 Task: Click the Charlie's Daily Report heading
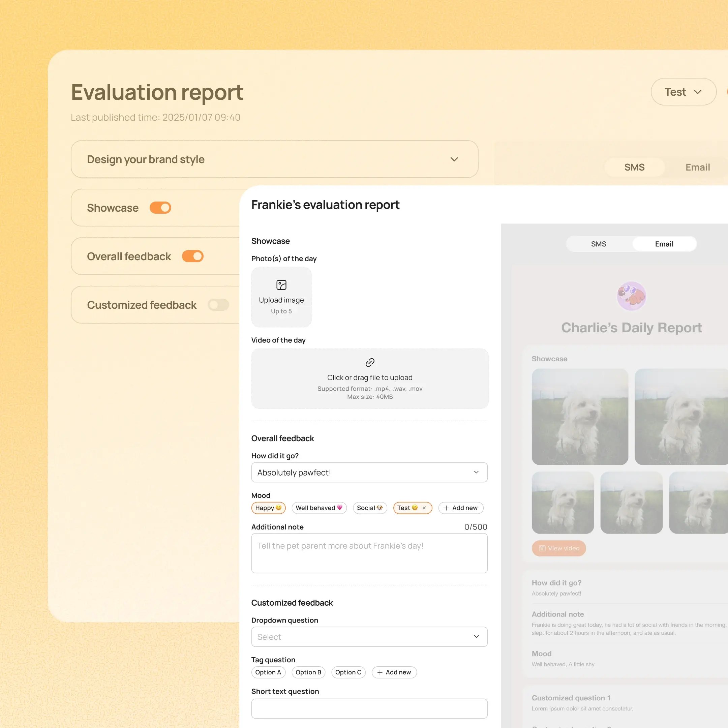coord(632,328)
